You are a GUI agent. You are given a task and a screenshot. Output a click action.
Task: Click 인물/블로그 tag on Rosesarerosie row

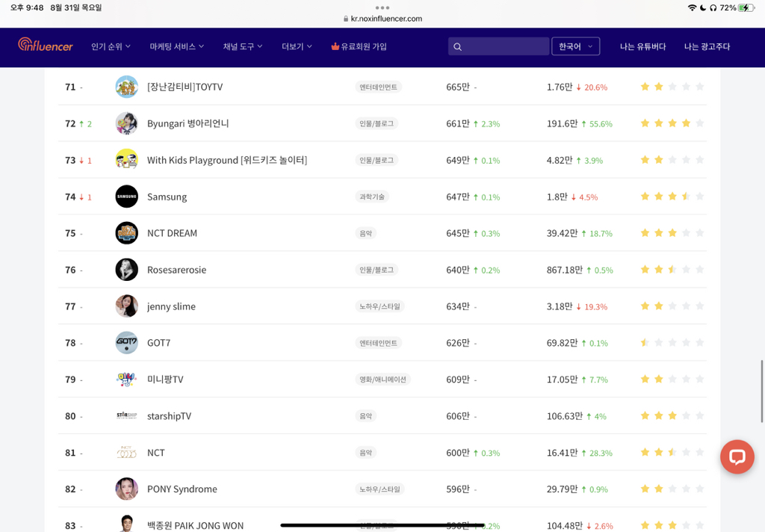coord(377,270)
